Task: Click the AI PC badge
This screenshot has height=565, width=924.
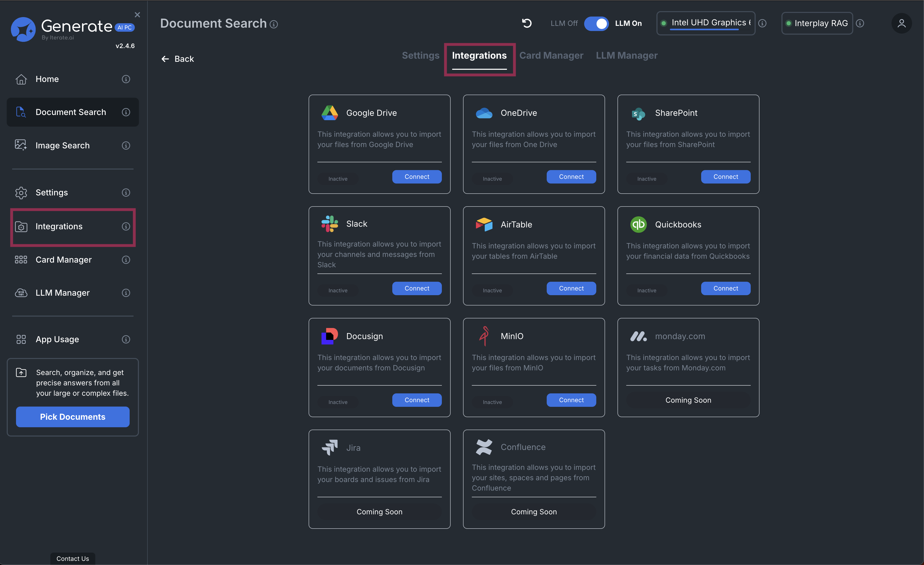Action: [x=124, y=27]
